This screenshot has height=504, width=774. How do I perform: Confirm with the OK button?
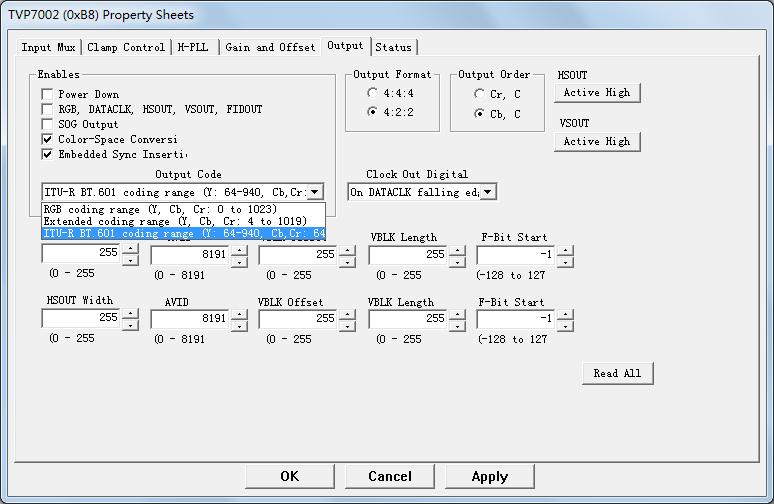pyautogui.click(x=290, y=476)
